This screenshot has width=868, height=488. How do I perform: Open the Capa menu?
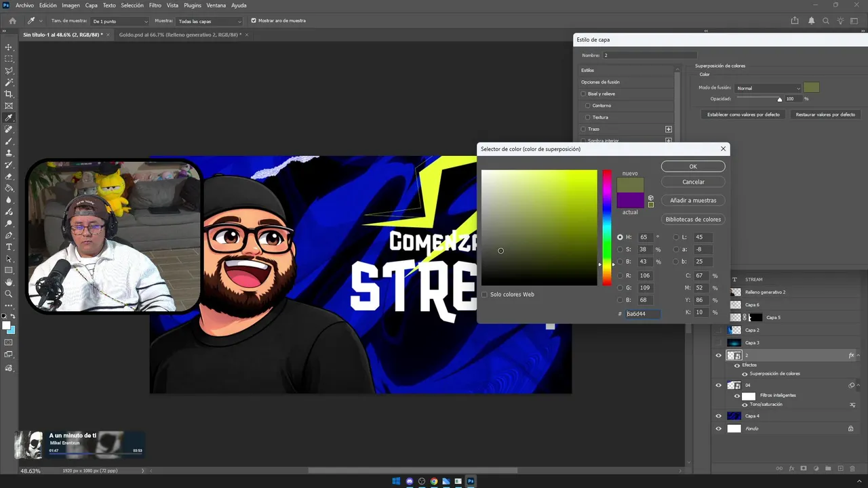pyautogui.click(x=91, y=5)
